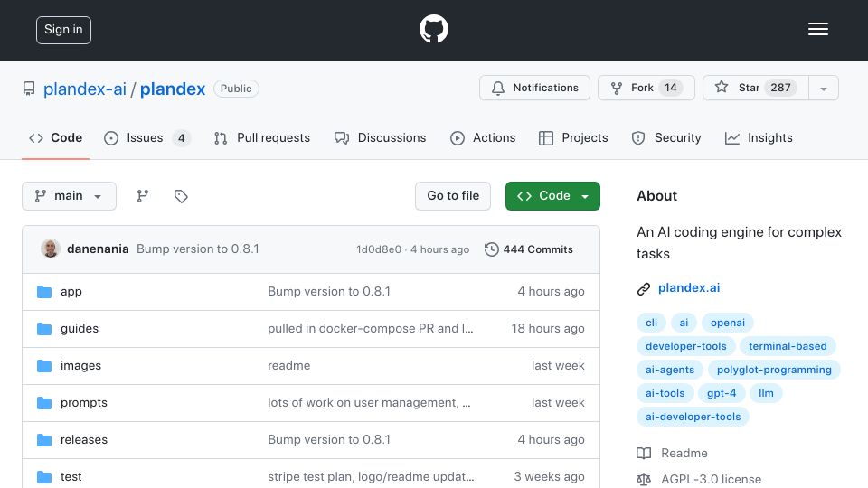The image size is (868, 488).
Task: Click danenania's avatar image
Action: [x=51, y=249]
